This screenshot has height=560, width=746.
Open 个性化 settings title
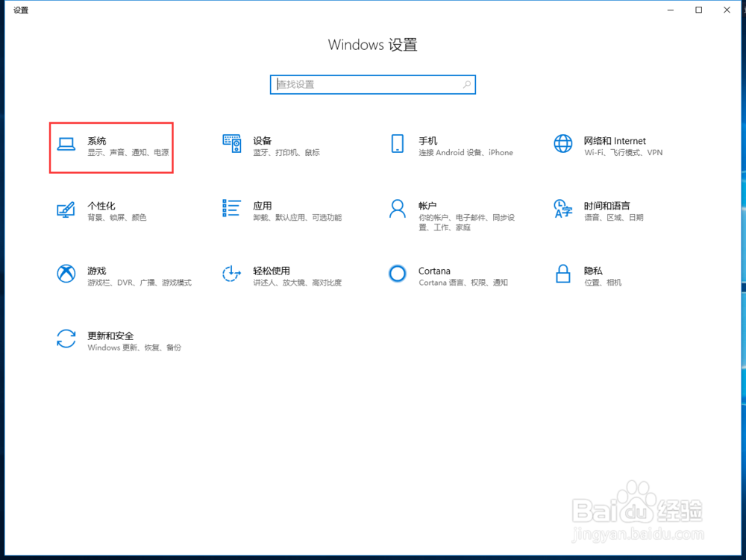click(101, 206)
